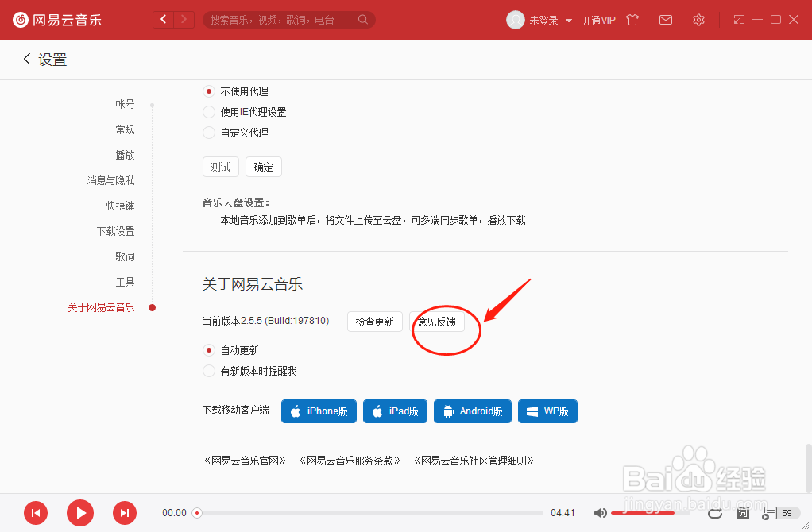Select 不使用代理 radio option
Image resolution: width=812 pixels, height=532 pixels.
[x=209, y=91]
